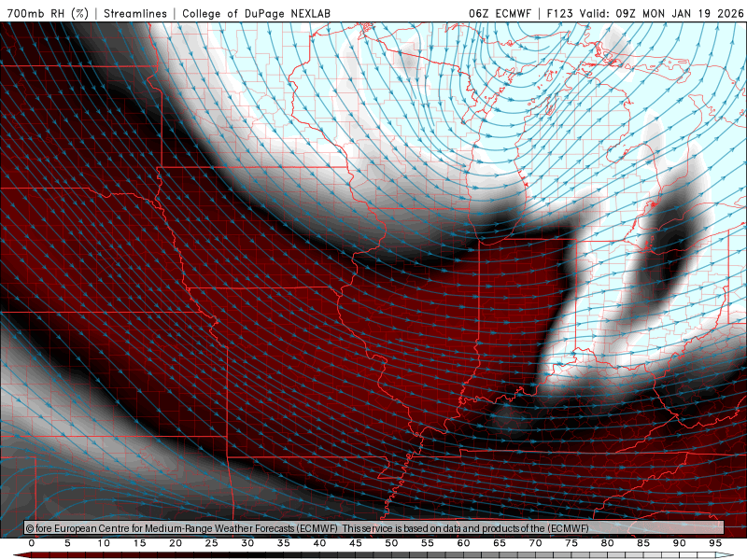Click the "80" colorbar tick label
Image resolution: width=747 pixels, height=560 pixels.
(x=608, y=543)
